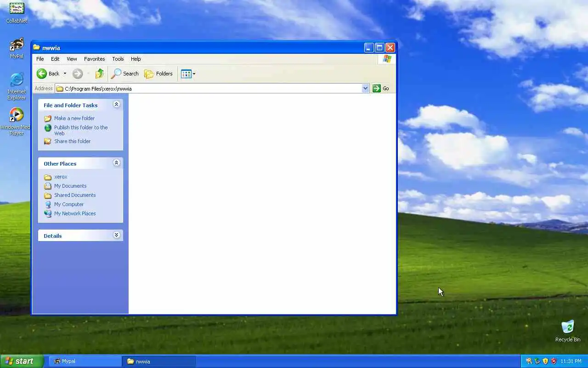Select the Windows Media Player desktop icon
588x368 pixels.
tap(16, 122)
